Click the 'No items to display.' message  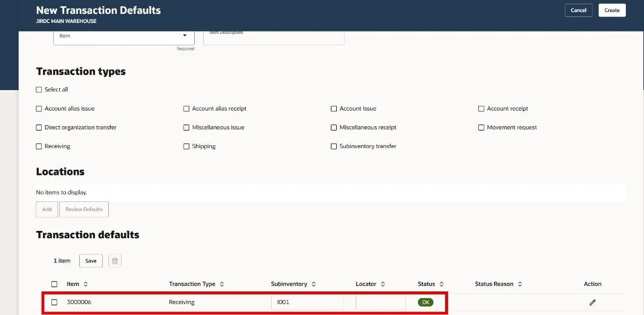pos(62,192)
